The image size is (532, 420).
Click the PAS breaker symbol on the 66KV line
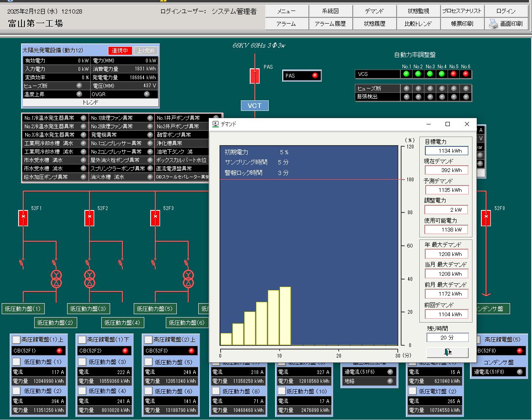coord(255,76)
